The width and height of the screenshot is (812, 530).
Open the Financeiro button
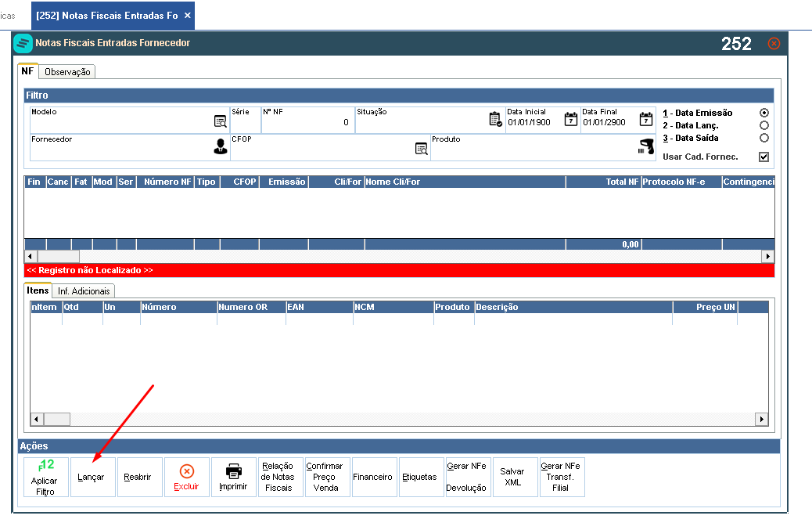pyautogui.click(x=375, y=477)
